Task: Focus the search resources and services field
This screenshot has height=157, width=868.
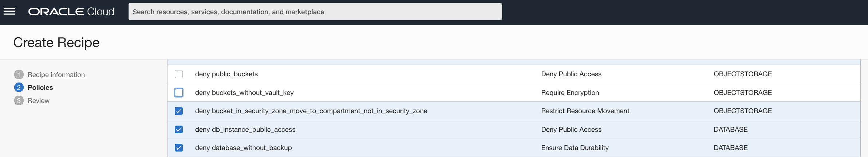Action: [x=315, y=12]
